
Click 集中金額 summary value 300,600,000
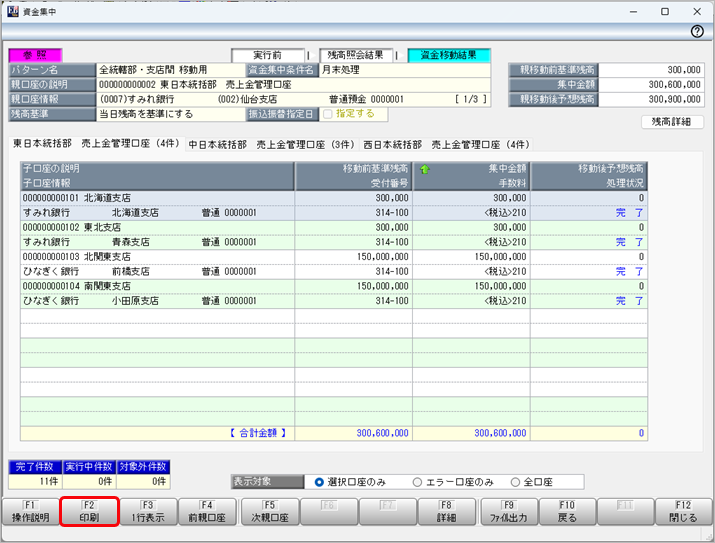coord(651,84)
